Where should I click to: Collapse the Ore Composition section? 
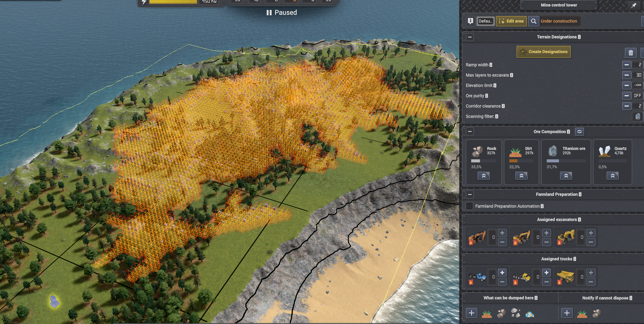(470, 132)
